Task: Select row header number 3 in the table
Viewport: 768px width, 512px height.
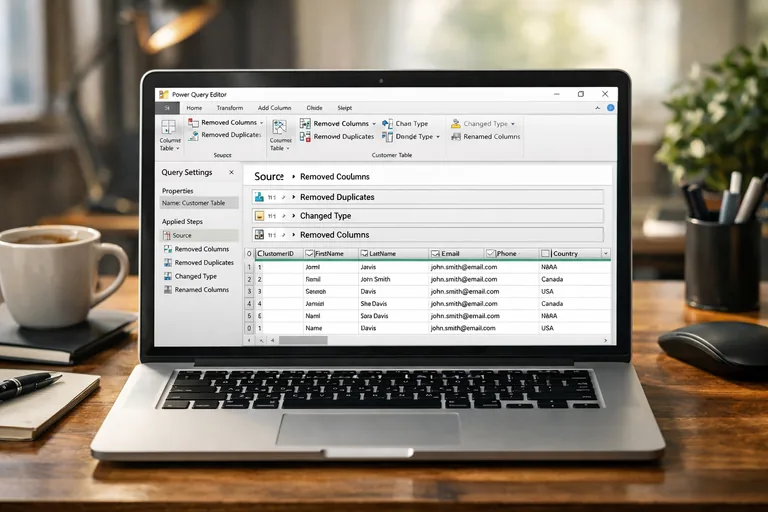Action: click(x=249, y=292)
